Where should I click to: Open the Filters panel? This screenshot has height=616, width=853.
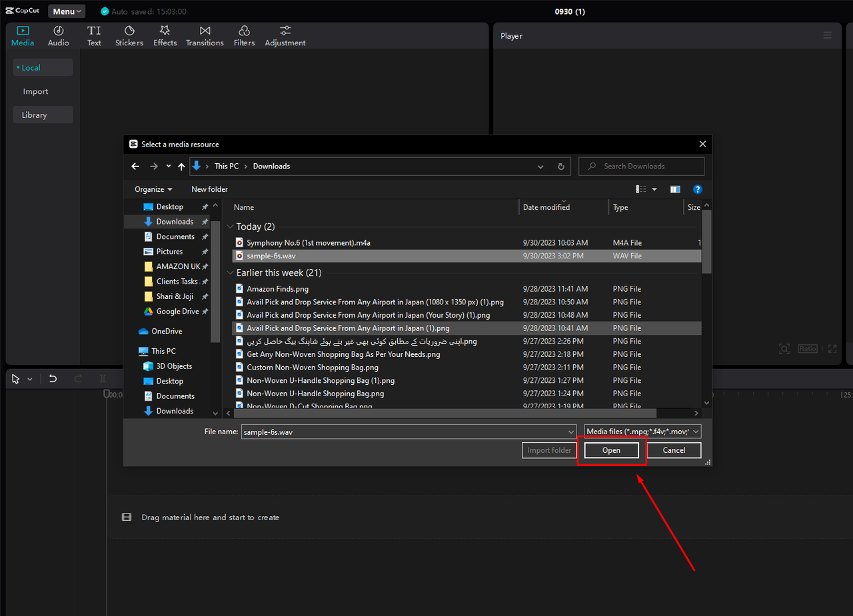pyautogui.click(x=244, y=35)
